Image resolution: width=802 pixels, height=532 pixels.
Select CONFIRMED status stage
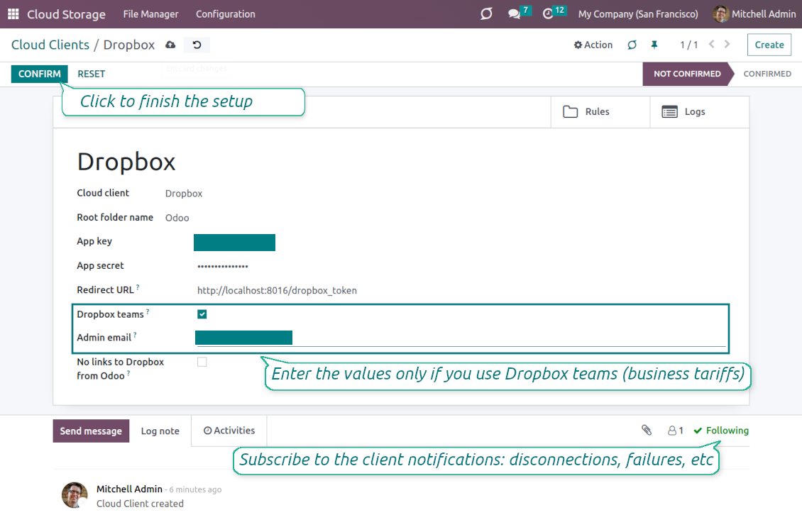click(x=767, y=74)
